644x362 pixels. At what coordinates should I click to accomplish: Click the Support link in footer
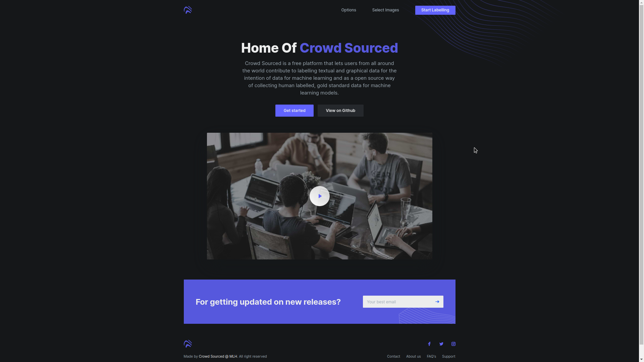coord(448,356)
